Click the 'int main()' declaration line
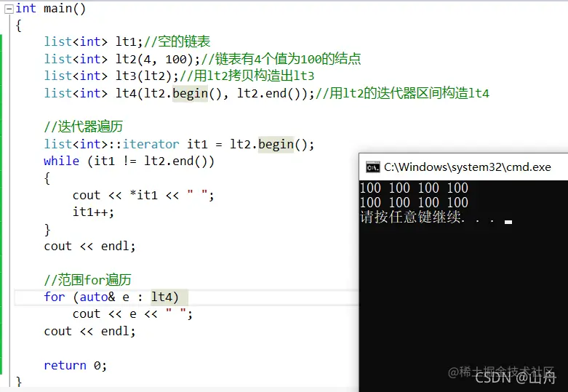 click(x=50, y=8)
